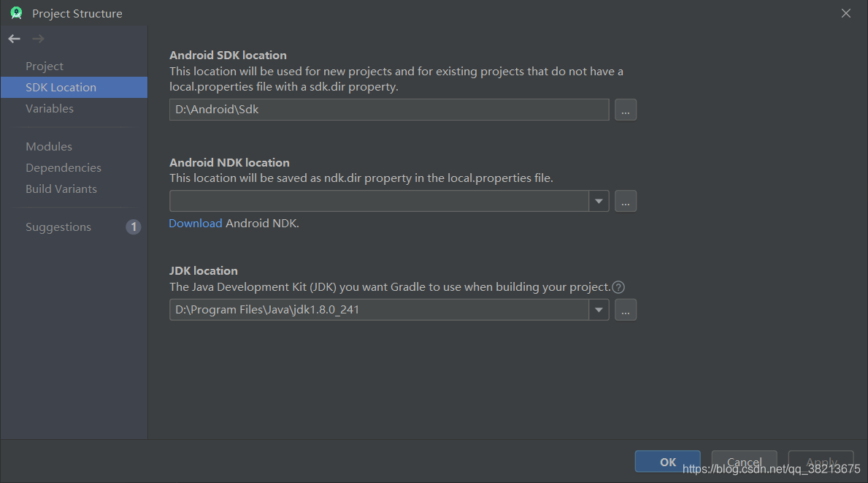
Task: Click the Android Studio logo icon
Action: (x=17, y=13)
